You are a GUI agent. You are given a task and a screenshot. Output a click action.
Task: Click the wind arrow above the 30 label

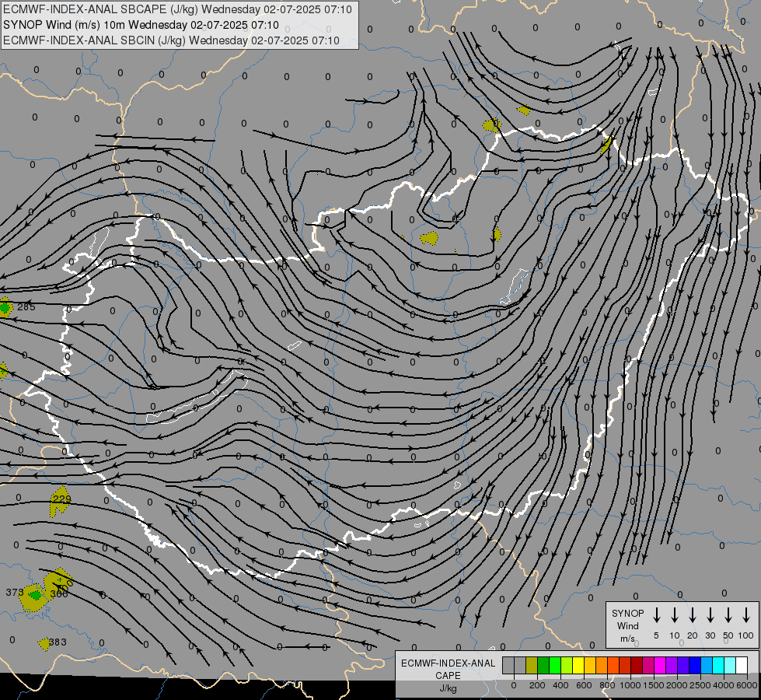pos(710,615)
